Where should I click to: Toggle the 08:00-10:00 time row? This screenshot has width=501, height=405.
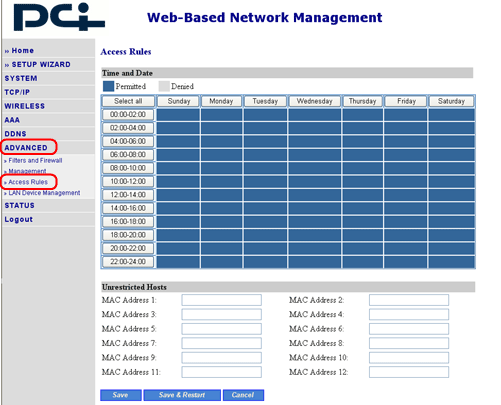(x=128, y=168)
